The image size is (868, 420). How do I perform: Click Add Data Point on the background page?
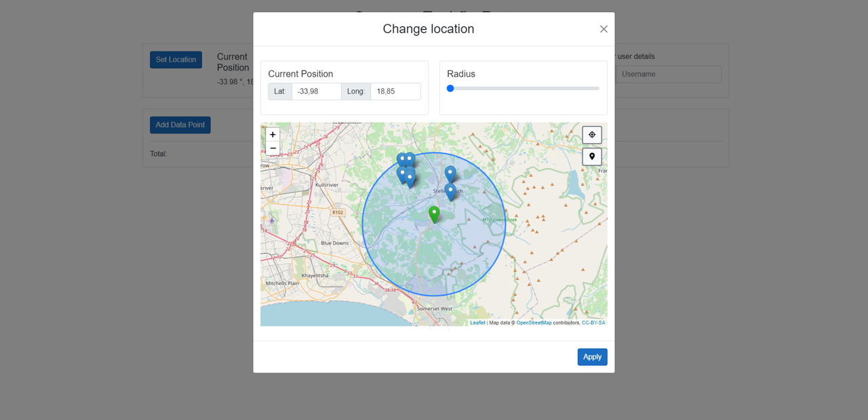180,125
